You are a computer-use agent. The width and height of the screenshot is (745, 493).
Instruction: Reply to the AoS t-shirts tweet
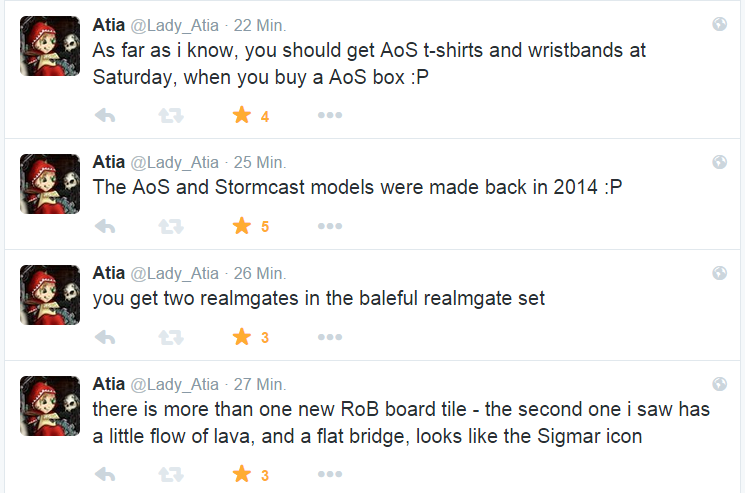tap(104, 116)
